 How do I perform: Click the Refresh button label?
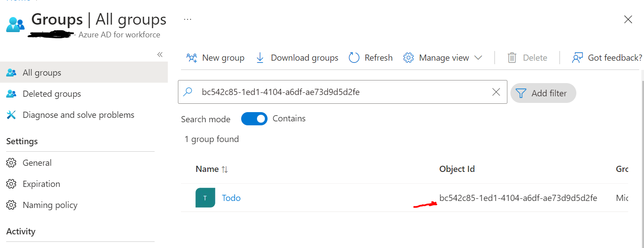click(x=379, y=58)
